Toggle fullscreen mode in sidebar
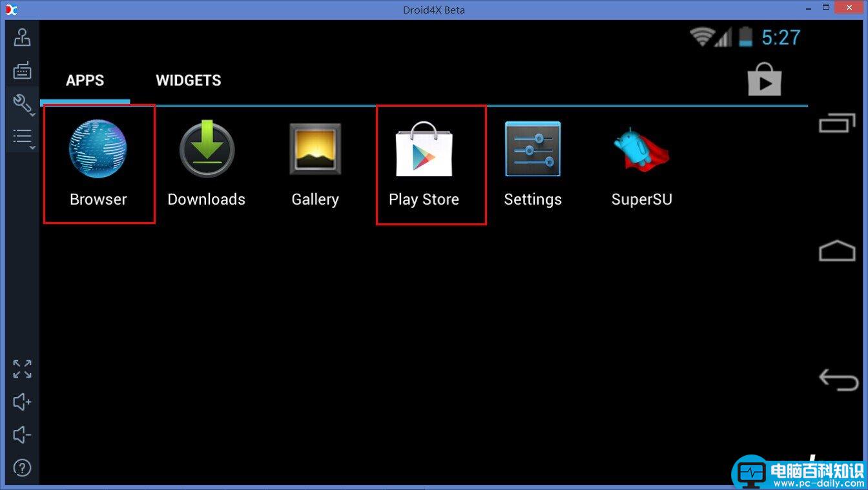868x490 pixels. click(x=22, y=369)
